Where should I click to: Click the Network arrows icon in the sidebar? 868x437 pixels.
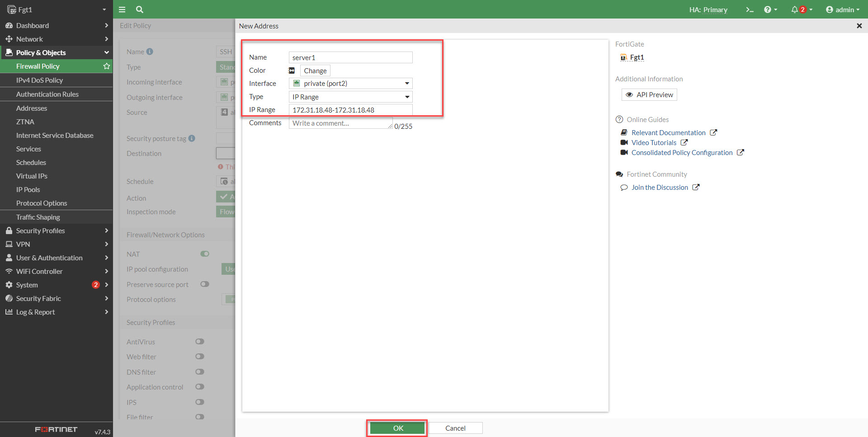pyautogui.click(x=9, y=39)
